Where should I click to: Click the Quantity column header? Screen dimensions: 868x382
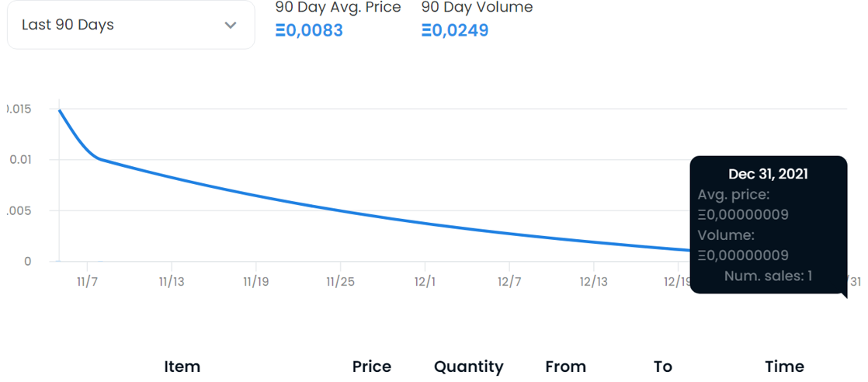469,366
